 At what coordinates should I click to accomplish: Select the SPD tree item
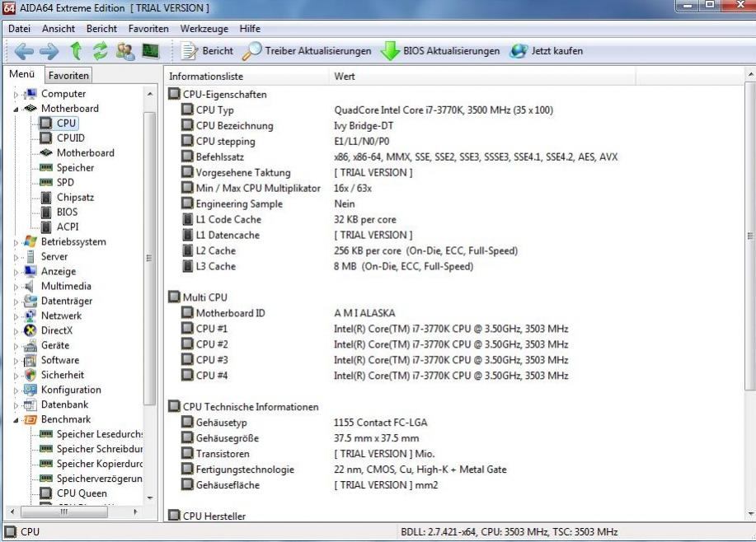pyautogui.click(x=65, y=182)
